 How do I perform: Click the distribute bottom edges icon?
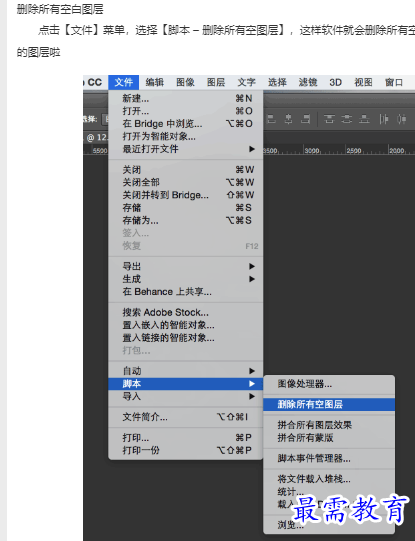[364, 119]
